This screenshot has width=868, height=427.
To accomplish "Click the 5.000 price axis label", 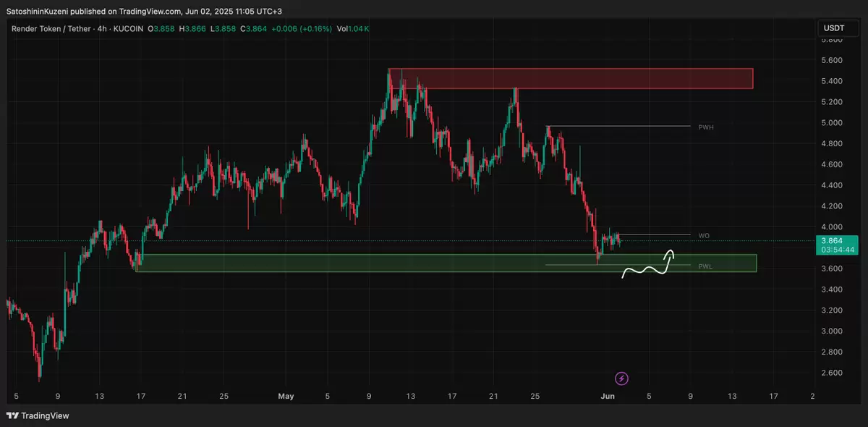I will [x=832, y=122].
